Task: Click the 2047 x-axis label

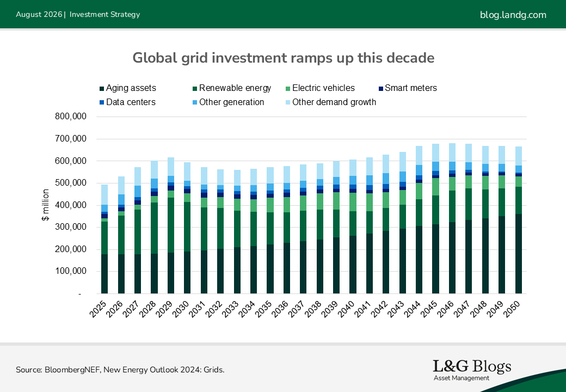Action: (462, 309)
